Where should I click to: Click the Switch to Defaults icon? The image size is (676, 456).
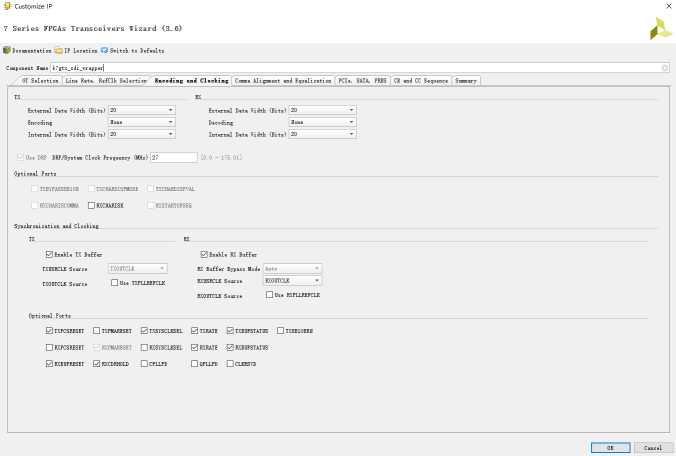(104, 50)
